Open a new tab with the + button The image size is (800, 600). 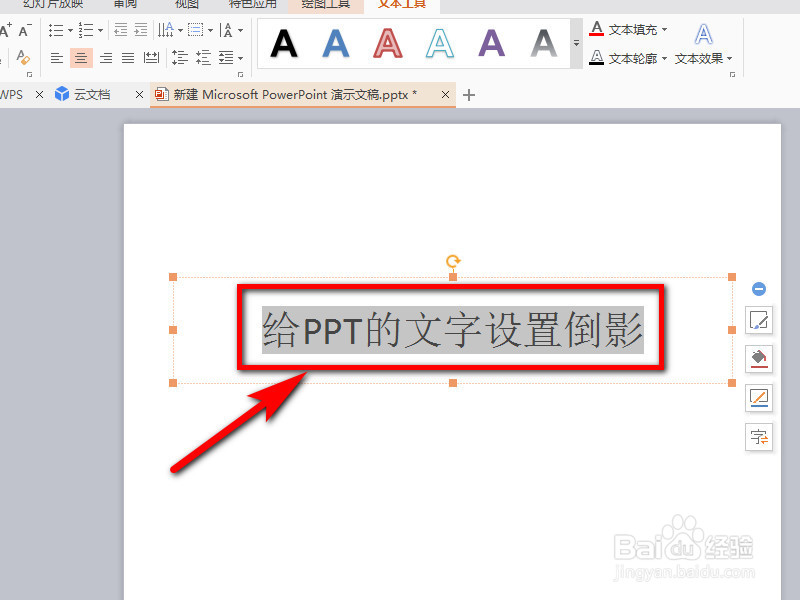pyautogui.click(x=470, y=94)
